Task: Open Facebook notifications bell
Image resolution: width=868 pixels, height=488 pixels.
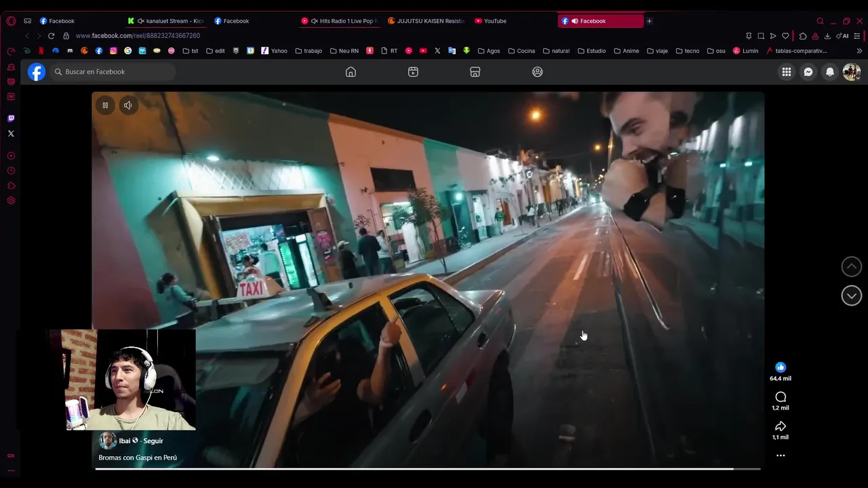Action: pos(830,72)
